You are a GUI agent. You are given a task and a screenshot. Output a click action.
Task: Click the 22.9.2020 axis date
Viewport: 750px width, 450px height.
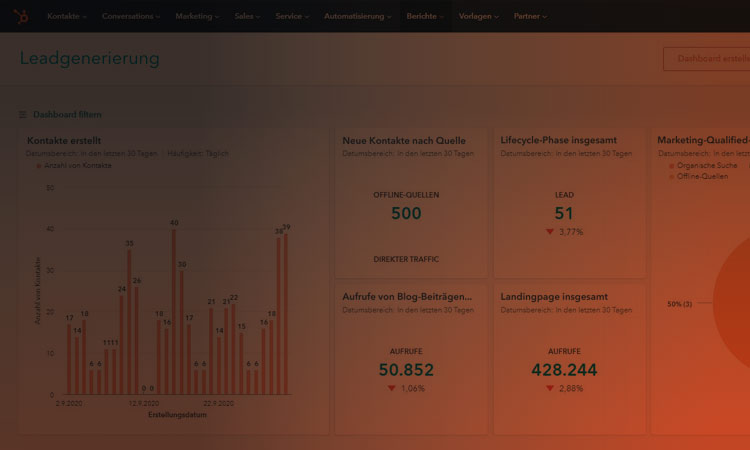point(219,404)
